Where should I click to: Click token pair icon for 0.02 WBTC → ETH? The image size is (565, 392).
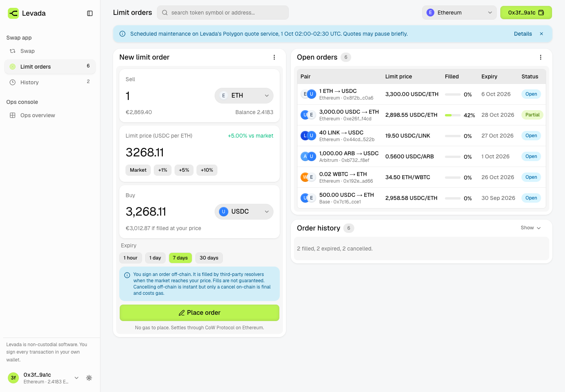click(x=308, y=177)
